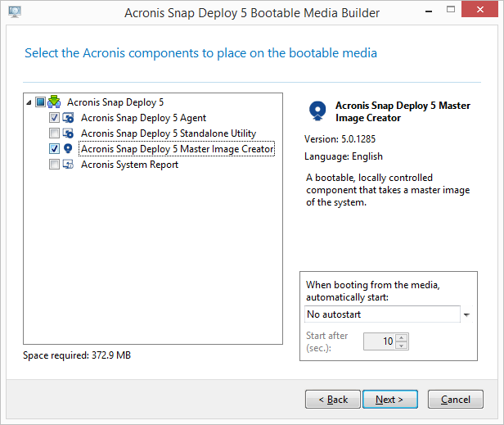504x425 pixels.
Task: Uncheck the Master Image Creator checkbox
Action: click(54, 149)
